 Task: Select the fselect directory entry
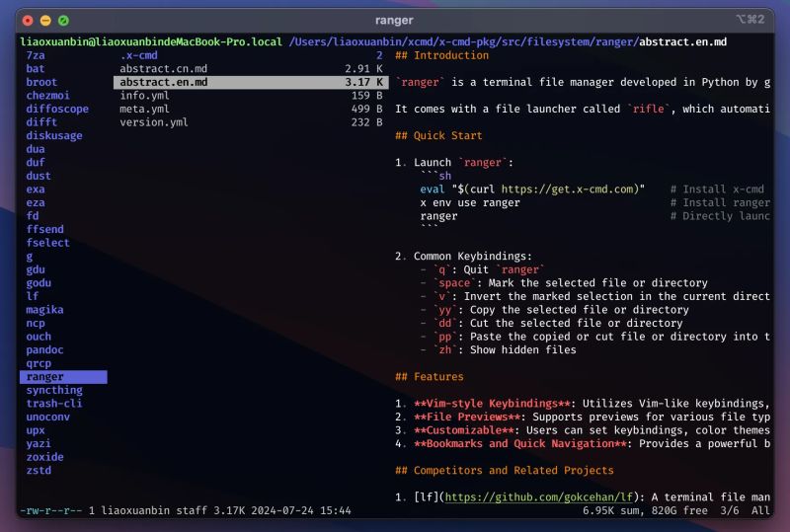(x=47, y=243)
